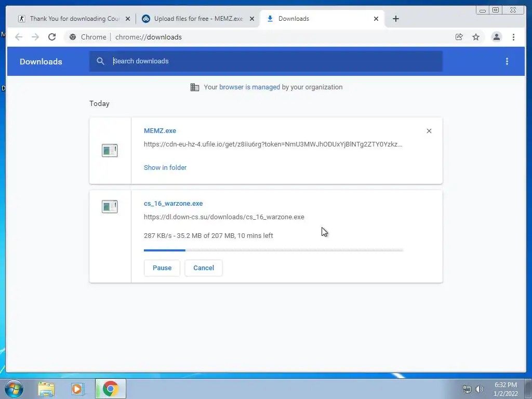Click the Show desktop button on the taskbar
This screenshot has width=532, height=399.
(528, 389)
